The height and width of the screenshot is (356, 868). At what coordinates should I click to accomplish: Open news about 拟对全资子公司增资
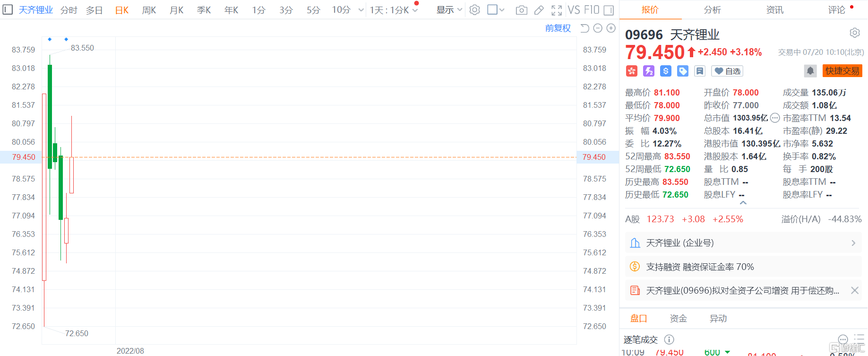click(742, 291)
